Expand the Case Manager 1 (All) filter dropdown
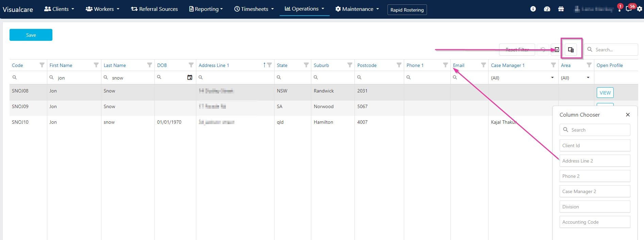The image size is (644, 240). [552, 78]
